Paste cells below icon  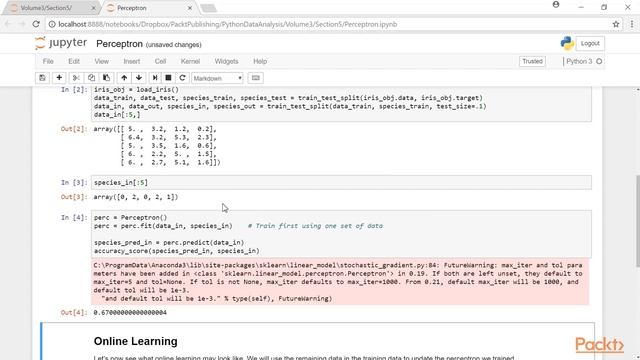coord(107,78)
